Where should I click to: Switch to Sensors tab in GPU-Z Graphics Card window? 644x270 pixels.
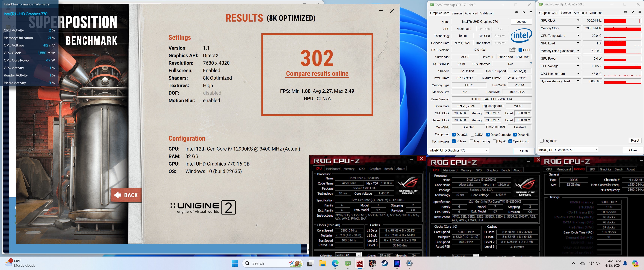coord(457,13)
